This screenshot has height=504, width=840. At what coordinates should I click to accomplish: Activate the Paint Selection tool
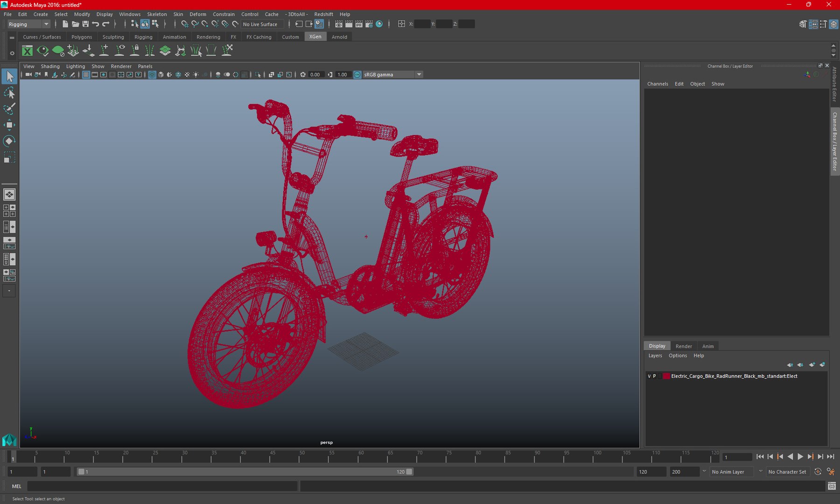click(9, 109)
